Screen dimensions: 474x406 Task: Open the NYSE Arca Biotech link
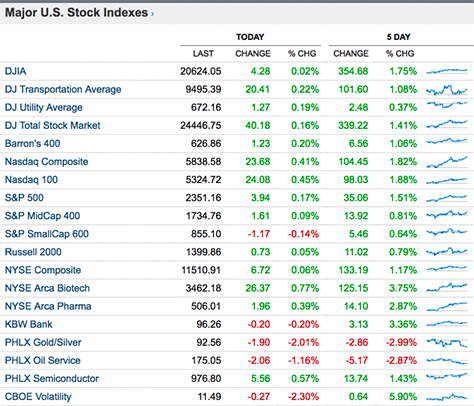47,288
